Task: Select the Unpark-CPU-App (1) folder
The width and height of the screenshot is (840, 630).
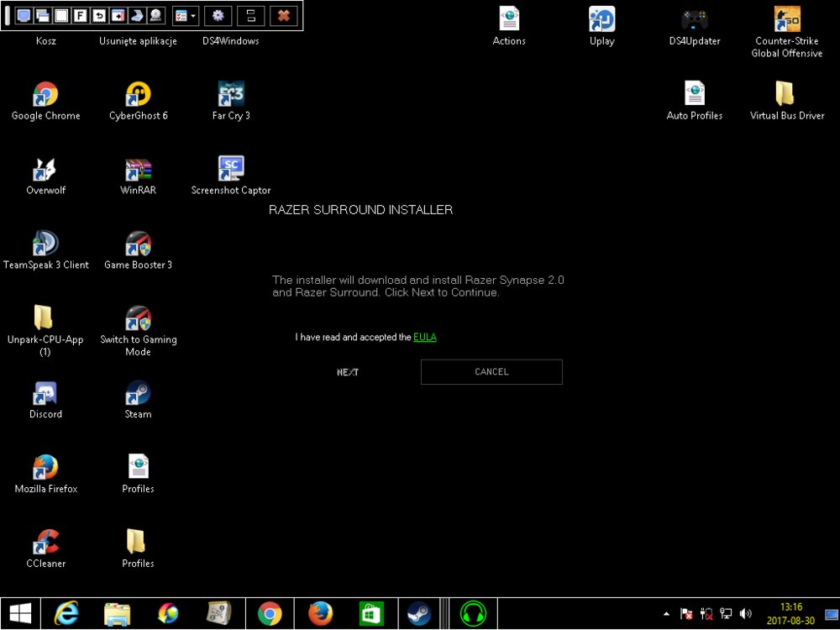Action: (x=45, y=331)
